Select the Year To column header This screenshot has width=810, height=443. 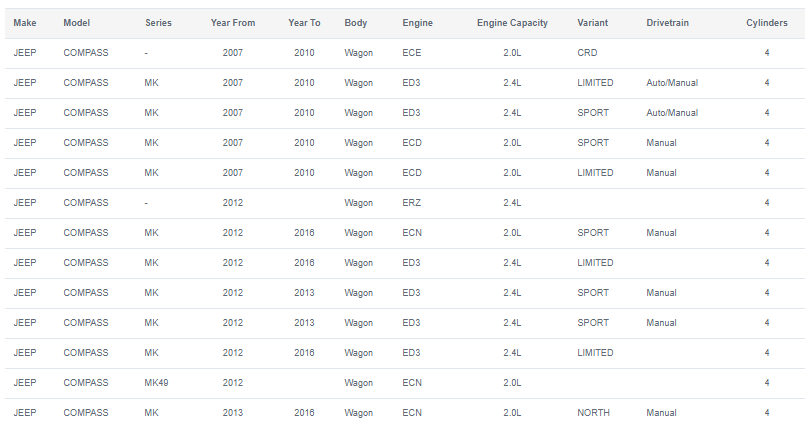pos(304,23)
